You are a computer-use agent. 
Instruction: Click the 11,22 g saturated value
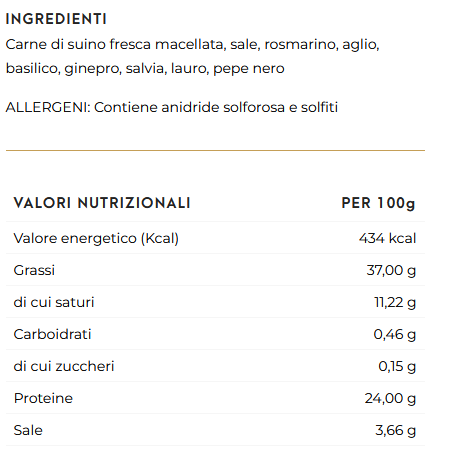click(395, 302)
